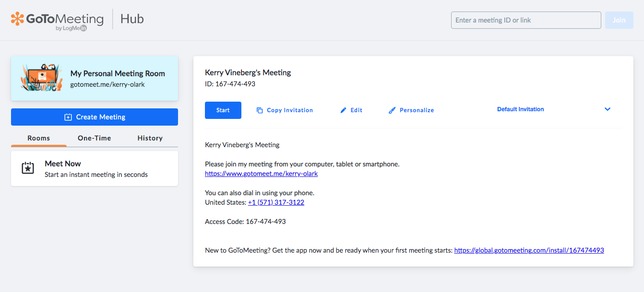Click the plus icon on Create Meeting
Image resolution: width=644 pixels, height=292 pixels.
click(68, 117)
